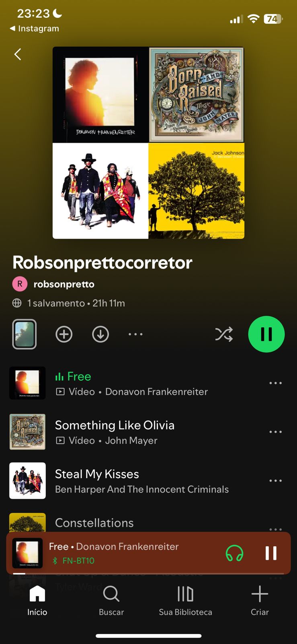Go to Início tab
Viewport: 297px width, 644px height.
point(37,601)
